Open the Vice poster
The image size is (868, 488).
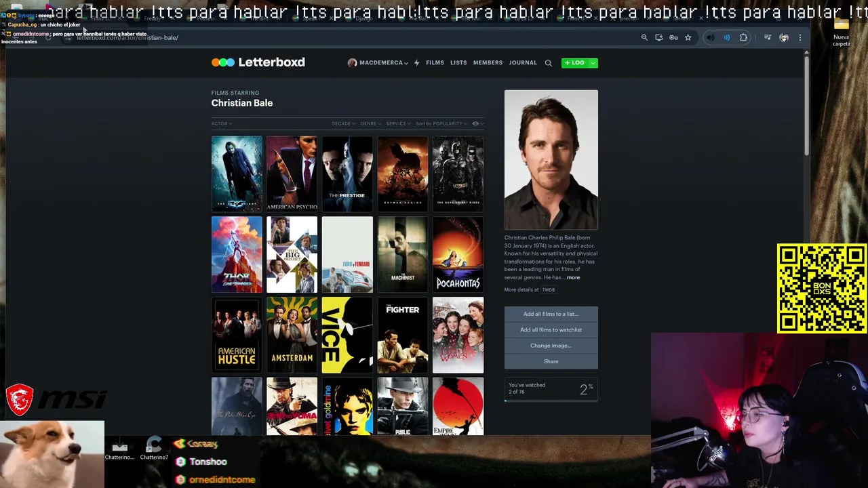tap(347, 335)
